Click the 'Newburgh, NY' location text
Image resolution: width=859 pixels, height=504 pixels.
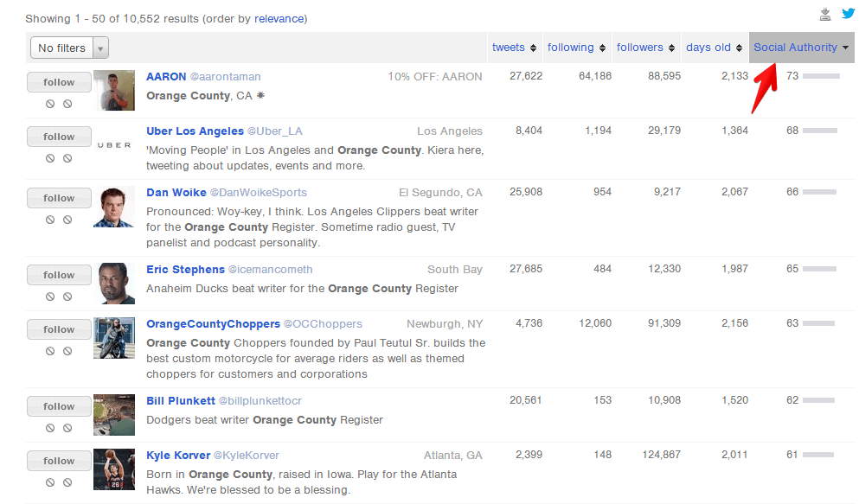pyautogui.click(x=445, y=324)
